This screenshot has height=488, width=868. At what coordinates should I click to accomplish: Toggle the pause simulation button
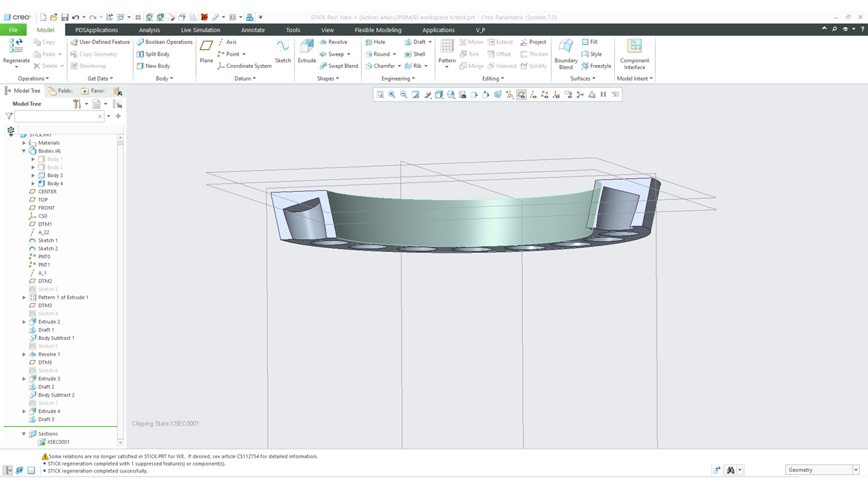pos(604,95)
